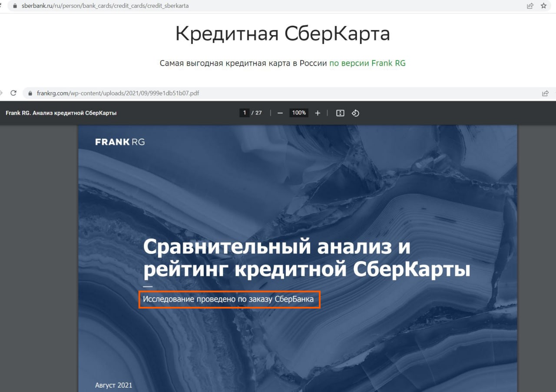
Task: Click the line "Исследование проведено по заказу СберБанка"
Action: coord(228,299)
